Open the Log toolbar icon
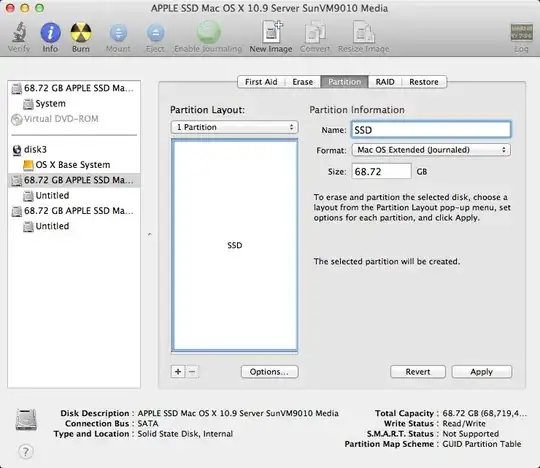 pyautogui.click(x=521, y=33)
